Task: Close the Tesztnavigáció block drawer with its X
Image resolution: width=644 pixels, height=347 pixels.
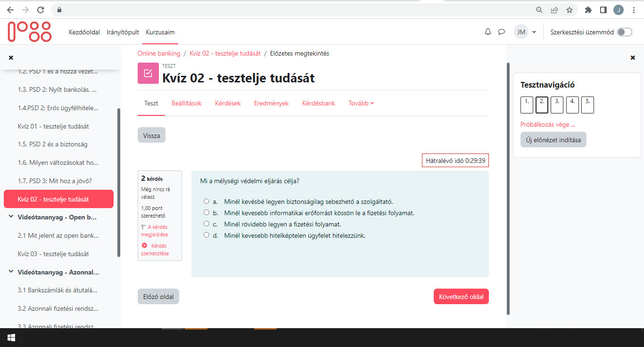Action: pos(632,57)
